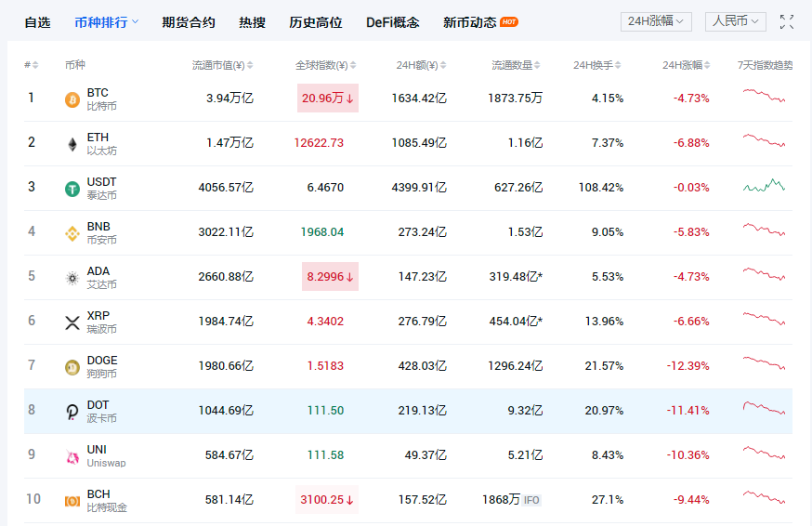Click the UNI Uniswap unicorn icon

pos(72,456)
